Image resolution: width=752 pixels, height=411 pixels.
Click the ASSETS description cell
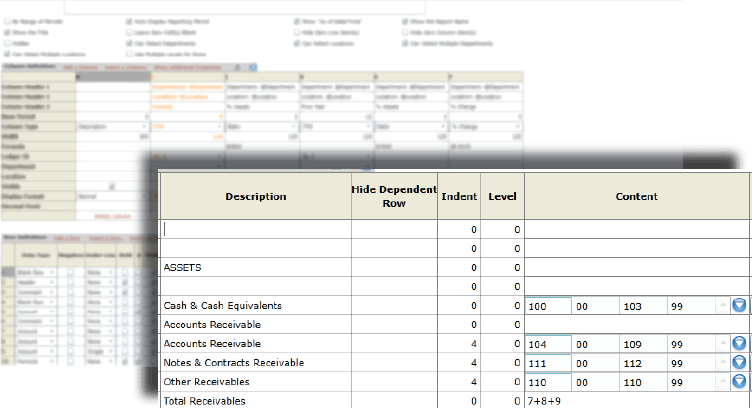(256, 267)
